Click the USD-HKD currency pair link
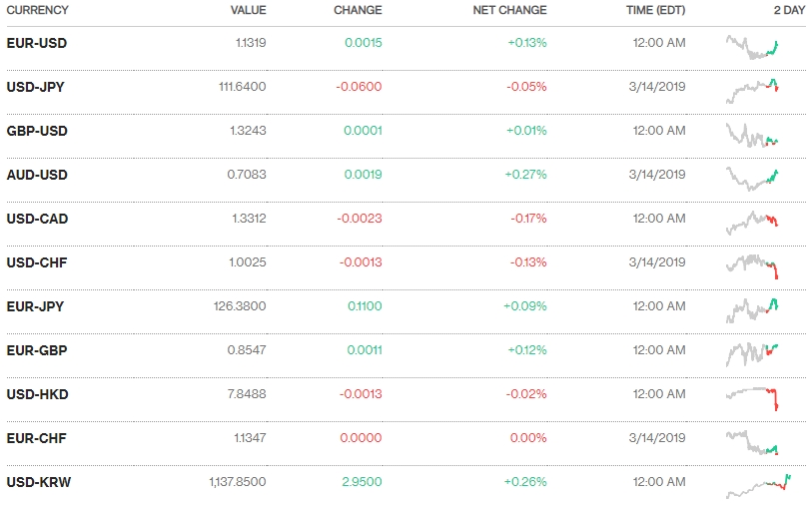This screenshot has height=505, width=812. point(37,394)
